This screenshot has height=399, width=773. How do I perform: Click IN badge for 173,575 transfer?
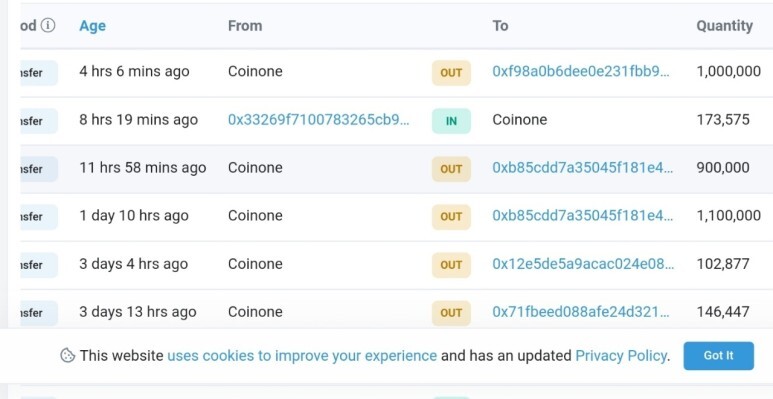tap(451, 121)
